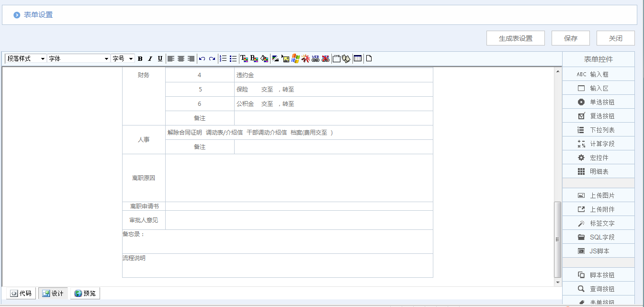644x307 pixels.
Task: Toggle bold formatting in the editor
Action: (x=140, y=58)
